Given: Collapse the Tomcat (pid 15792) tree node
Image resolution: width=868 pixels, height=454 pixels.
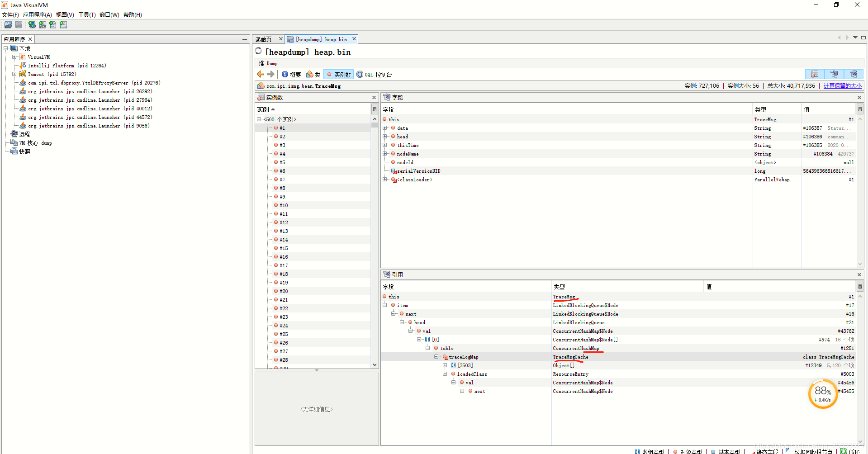Looking at the screenshot, I should [14, 74].
